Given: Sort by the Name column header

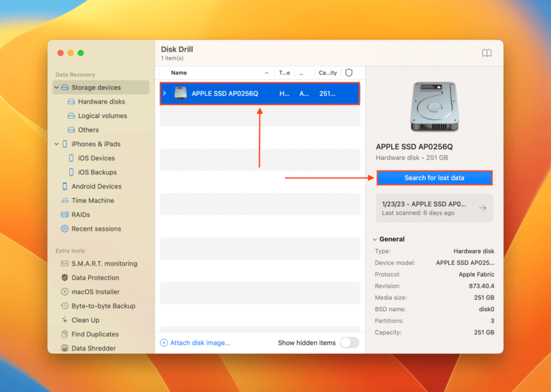Looking at the screenshot, I should (179, 72).
